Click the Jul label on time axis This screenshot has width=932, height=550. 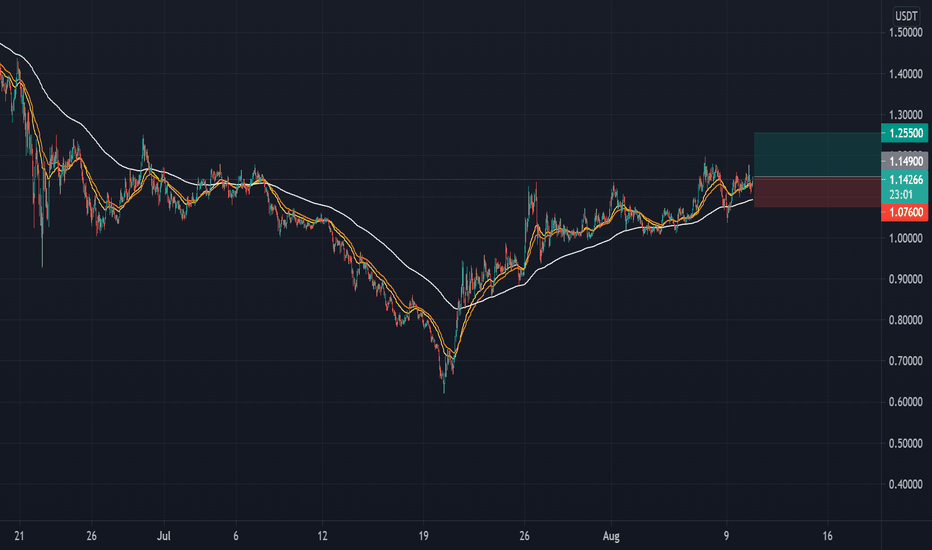pos(163,536)
